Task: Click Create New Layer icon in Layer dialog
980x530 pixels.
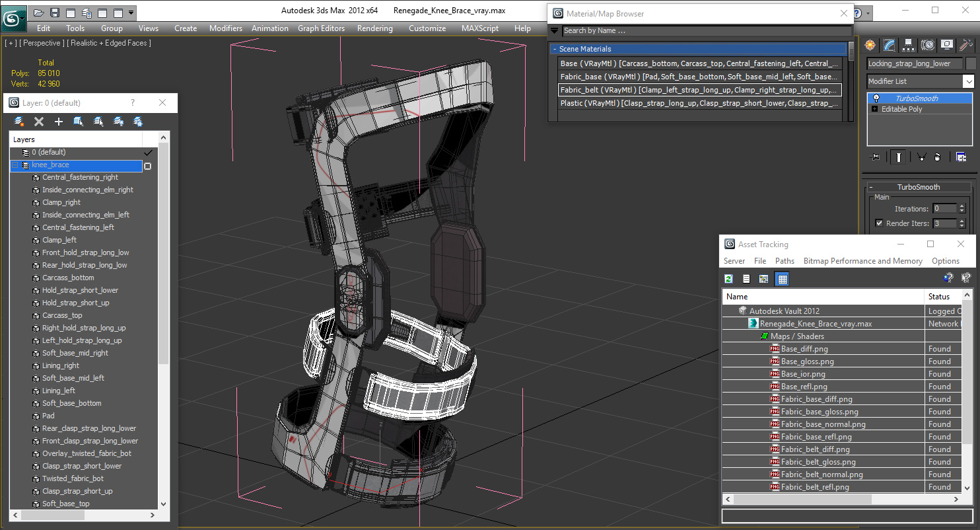Action: click(x=19, y=122)
